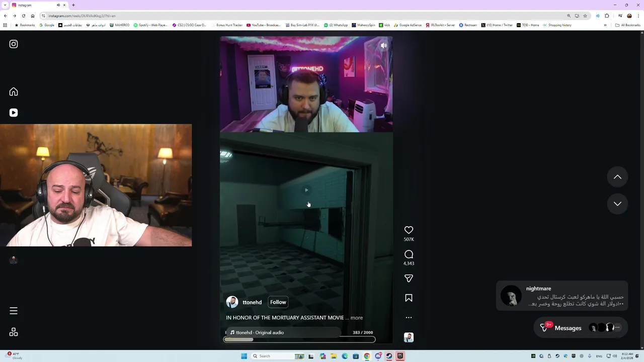Viewport: 644px width, 362px height.
Task: Open reel options three-dot menu
Action: coord(409,318)
